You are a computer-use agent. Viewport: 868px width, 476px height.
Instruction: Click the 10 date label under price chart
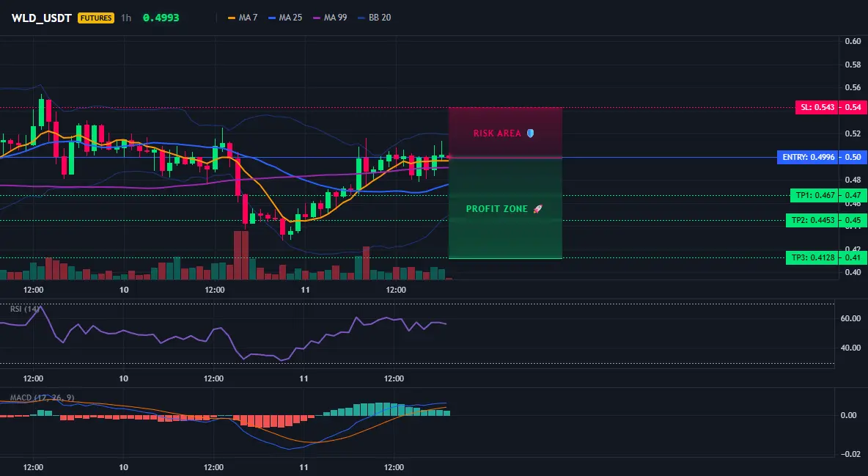[x=124, y=290]
